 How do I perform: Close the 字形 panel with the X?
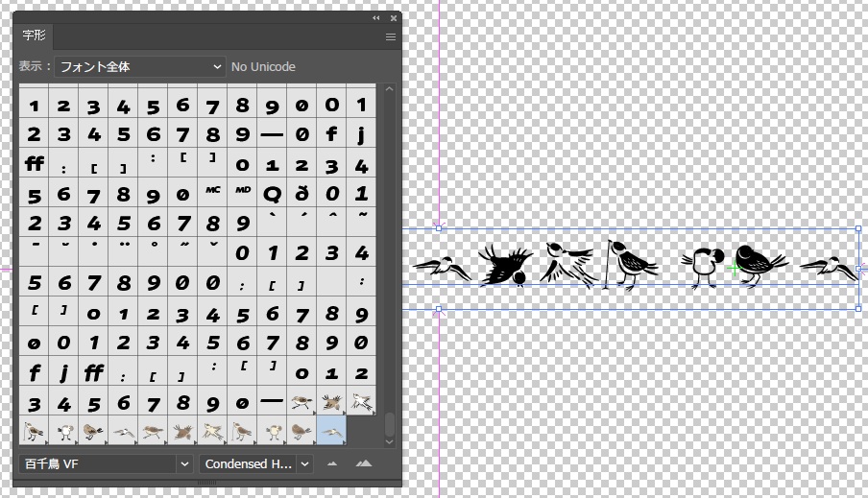point(393,17)
